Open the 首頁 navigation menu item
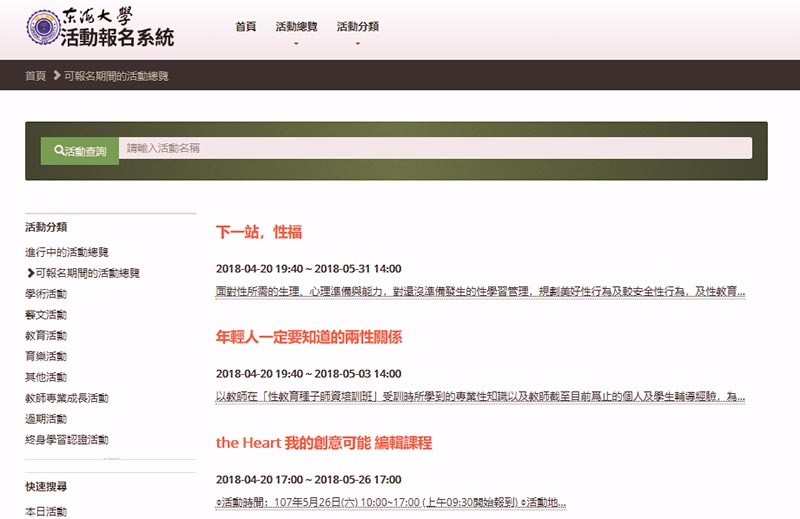The image size is (800, 519). click(245, 27)
